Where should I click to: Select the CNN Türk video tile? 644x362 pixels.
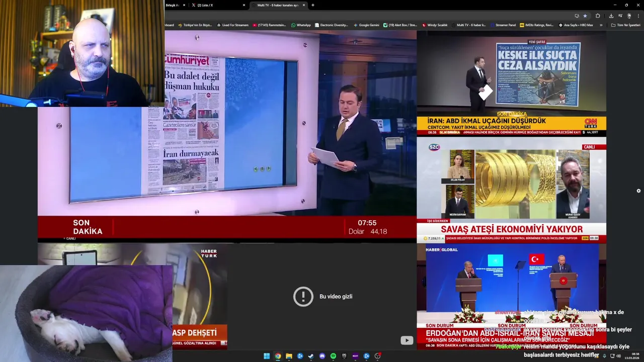511,83
